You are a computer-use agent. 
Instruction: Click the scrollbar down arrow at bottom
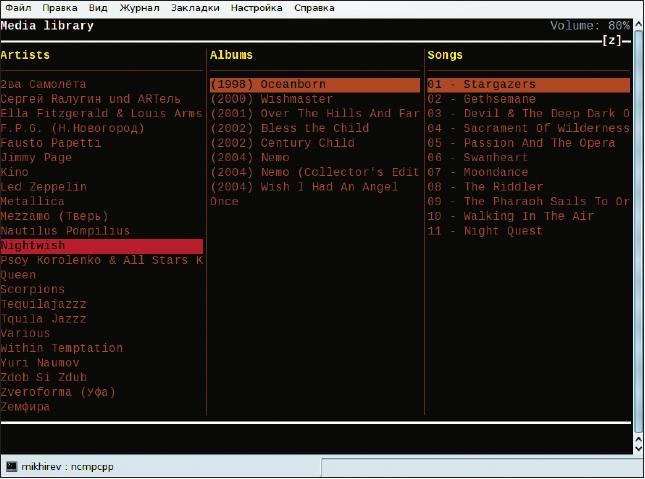click(x=638, y=449)
